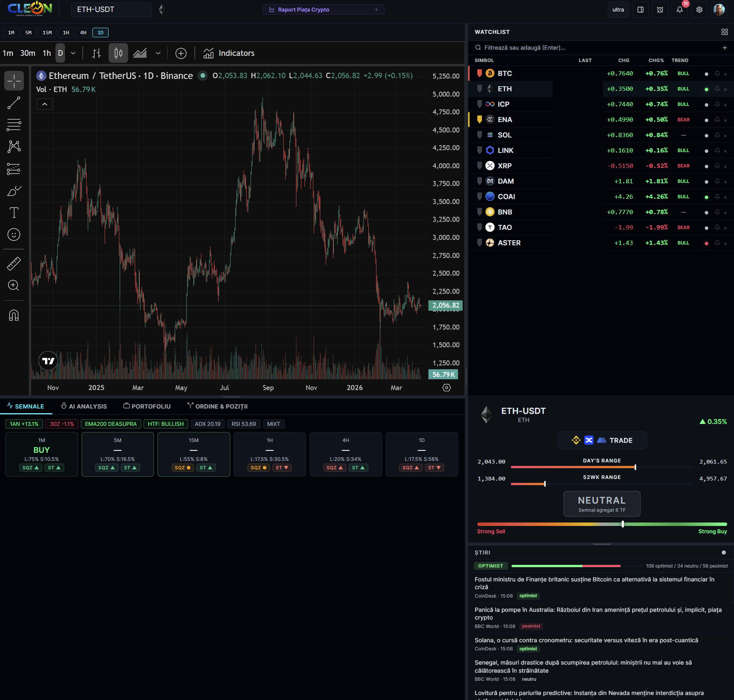Toggle alert bell on the ASTER row
The image size is (734, 700).
click(717, 243)
